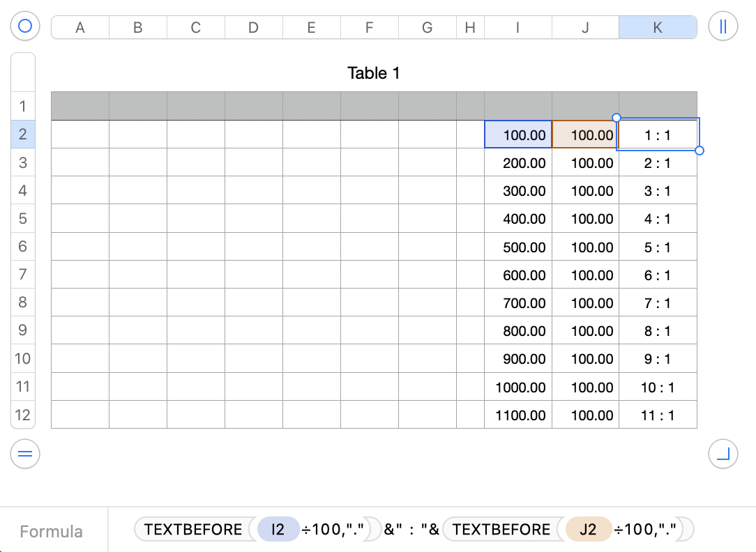Select column H header

tap(470, 27)
